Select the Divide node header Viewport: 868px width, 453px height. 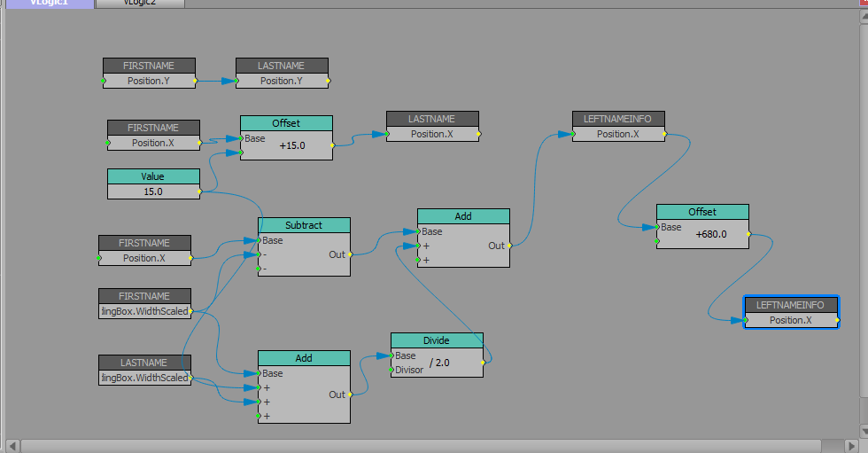(x=437, y=340)
